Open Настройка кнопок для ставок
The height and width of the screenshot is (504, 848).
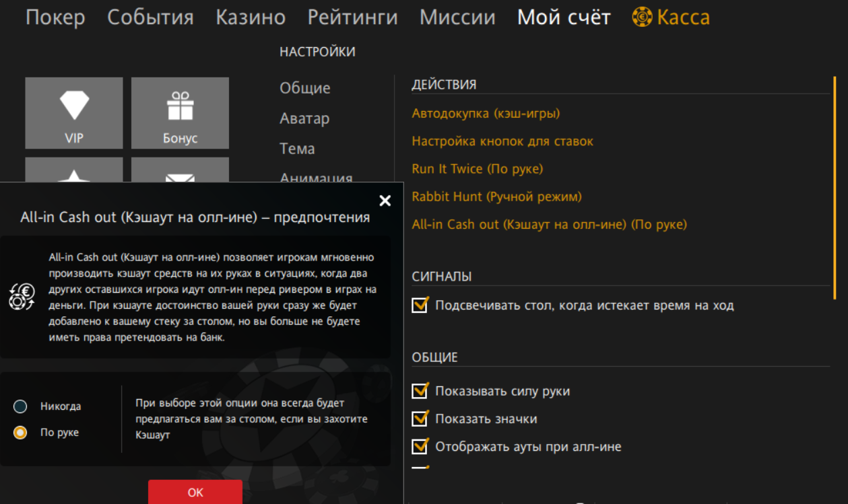[x=502, y=141]
